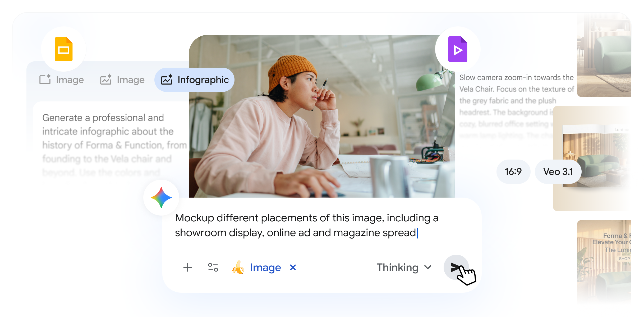Image resolution: width=644 pixels, height=317 pixels.
Task: Click the blue Image label in prompt bar
Action: click(265, 267)
